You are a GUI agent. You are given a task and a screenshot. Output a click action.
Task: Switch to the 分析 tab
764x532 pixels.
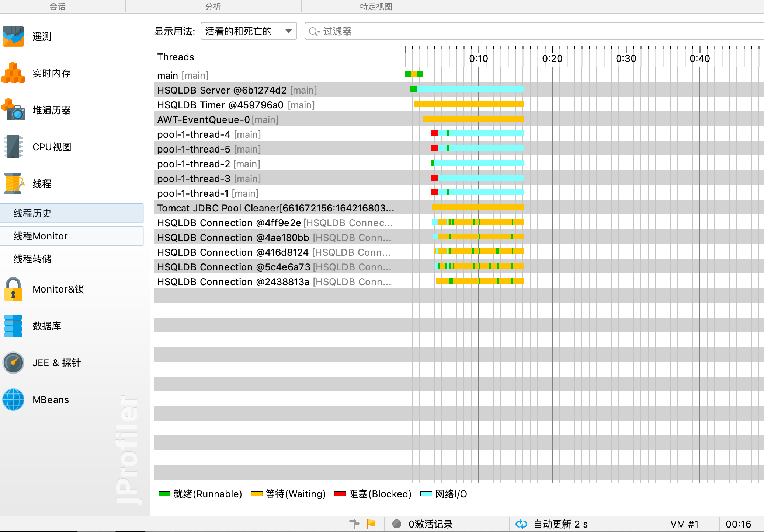click(213, 7)
